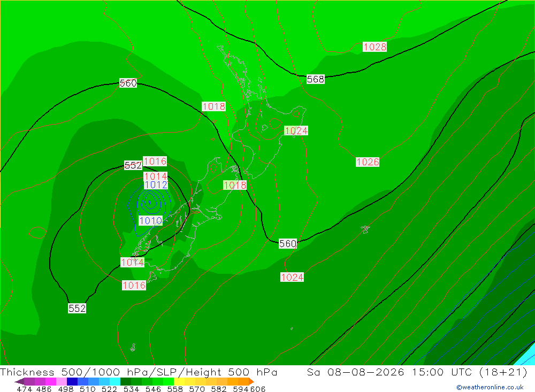Pick the magenta legend swatch above 486
535x392 pixels.
tap(50, 381)
